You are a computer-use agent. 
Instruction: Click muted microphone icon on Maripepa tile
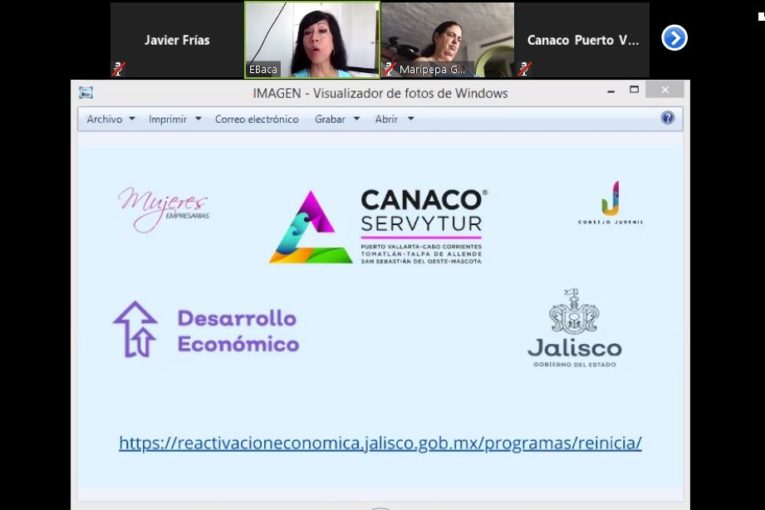(389, 69)
